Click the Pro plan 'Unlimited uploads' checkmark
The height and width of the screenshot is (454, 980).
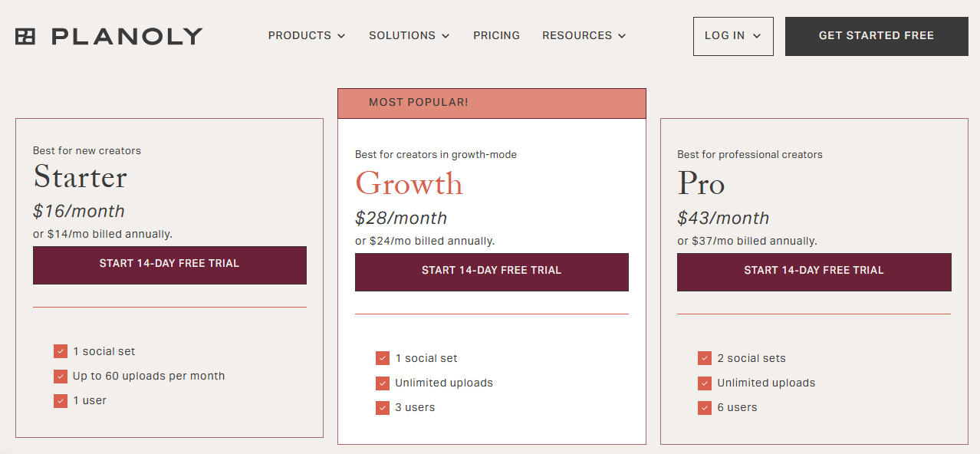(705, 383)
